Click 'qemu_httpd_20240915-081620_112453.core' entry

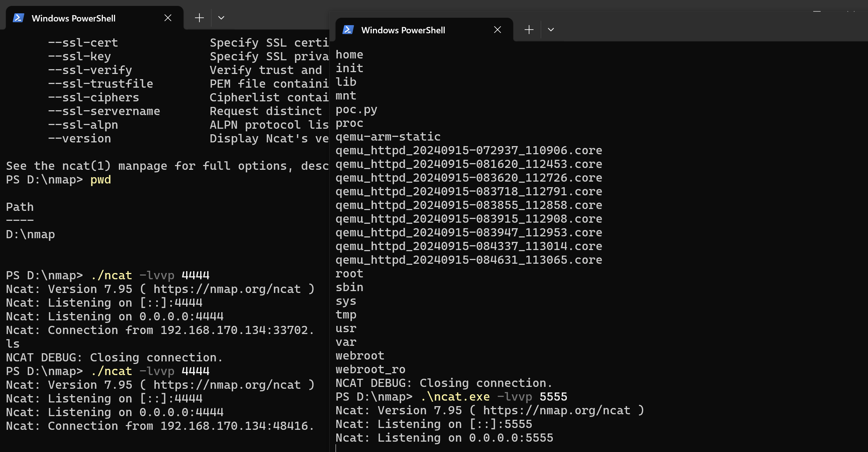pos(469,164)
